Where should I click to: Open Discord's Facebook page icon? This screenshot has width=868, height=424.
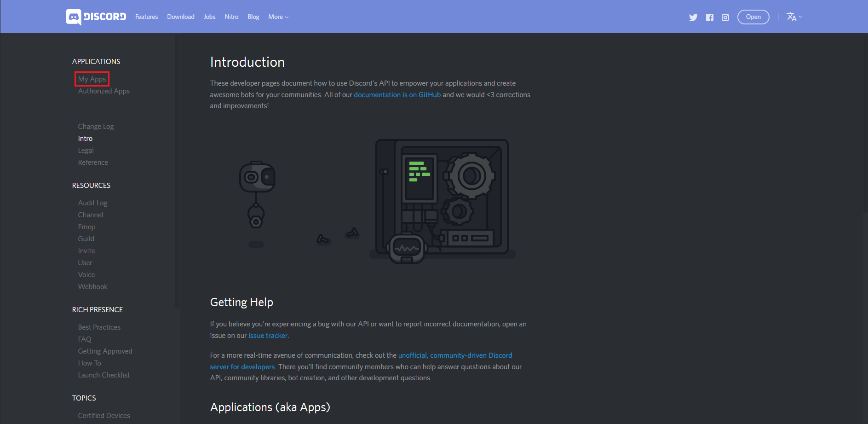click(710, 17)
